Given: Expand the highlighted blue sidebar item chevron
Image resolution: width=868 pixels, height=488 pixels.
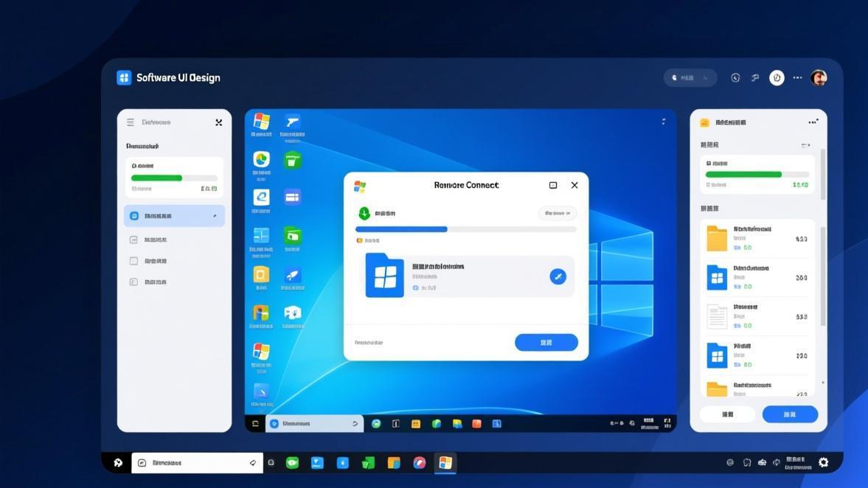Looking at the screenshot, I should tap(215, 216).
